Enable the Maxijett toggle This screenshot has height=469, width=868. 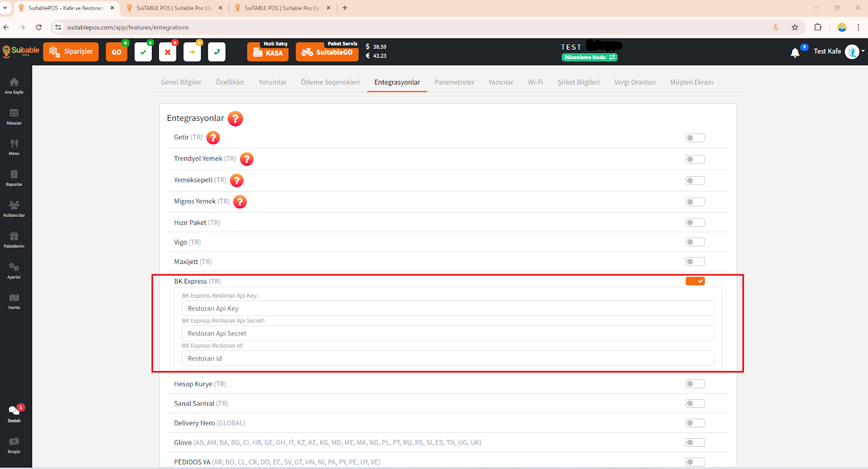(x=695, y=261)
